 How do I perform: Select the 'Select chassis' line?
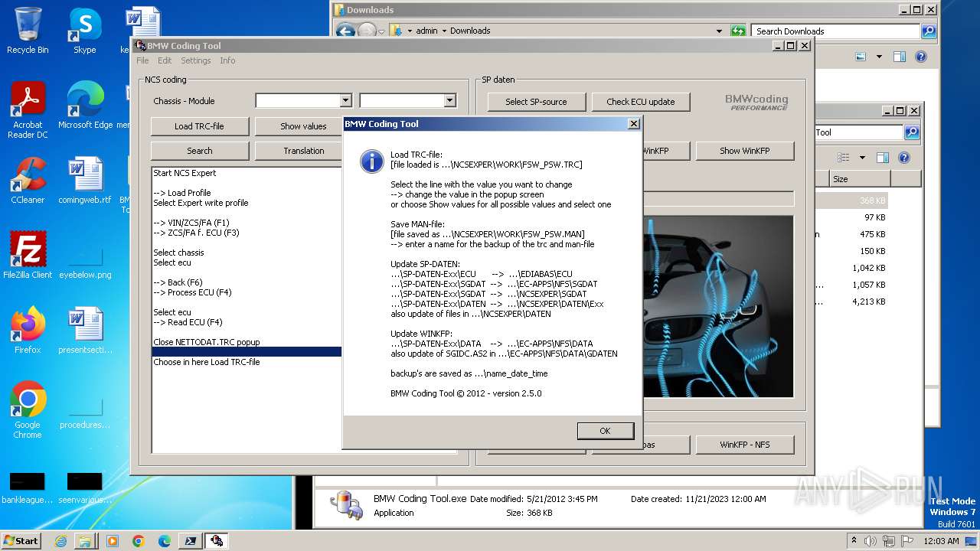pyautogui.click(x=178, y=253)
